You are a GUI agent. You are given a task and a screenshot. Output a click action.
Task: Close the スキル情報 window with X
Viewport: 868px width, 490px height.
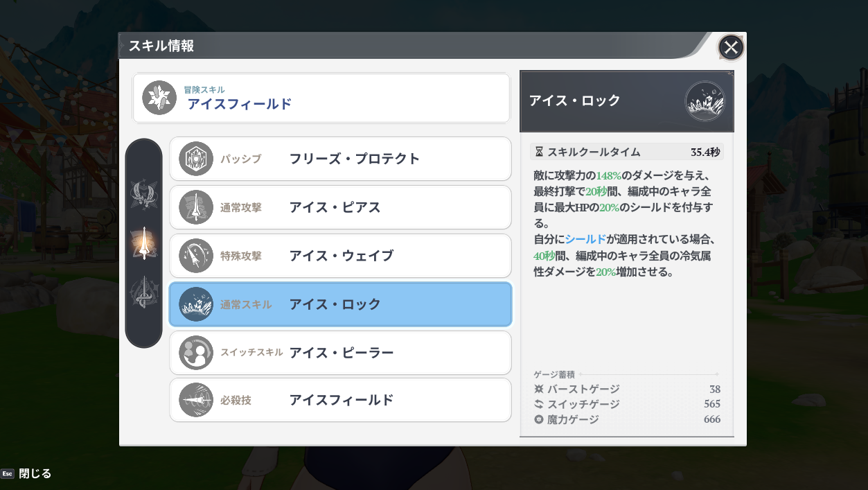click(731, 48)
